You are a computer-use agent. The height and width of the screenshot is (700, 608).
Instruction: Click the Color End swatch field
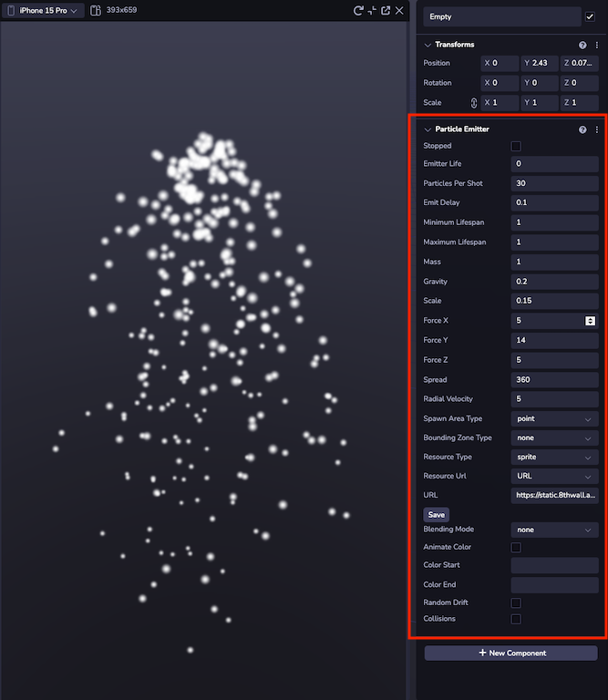[x=554, y=585]
